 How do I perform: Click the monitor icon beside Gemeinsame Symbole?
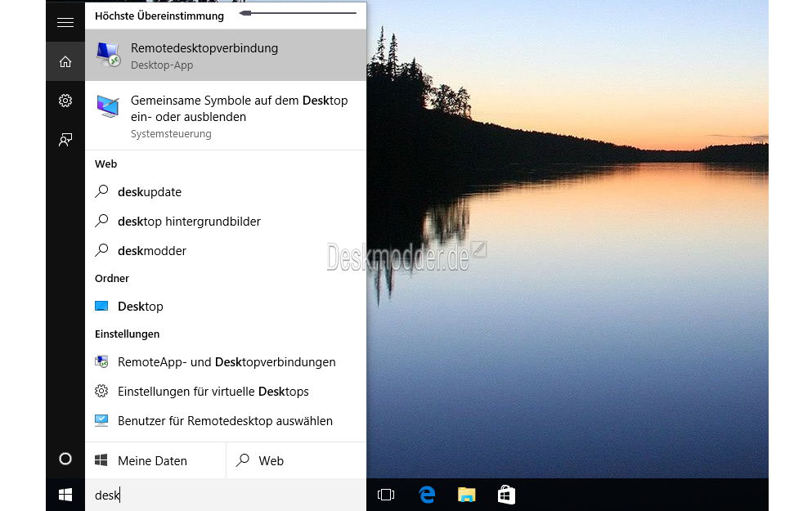tap(108, 106)
